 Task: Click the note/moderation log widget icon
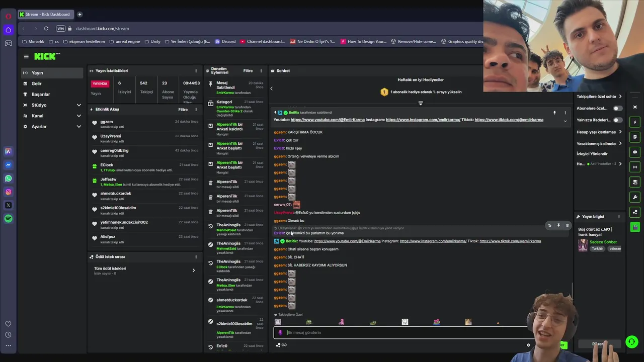point(635,137)
